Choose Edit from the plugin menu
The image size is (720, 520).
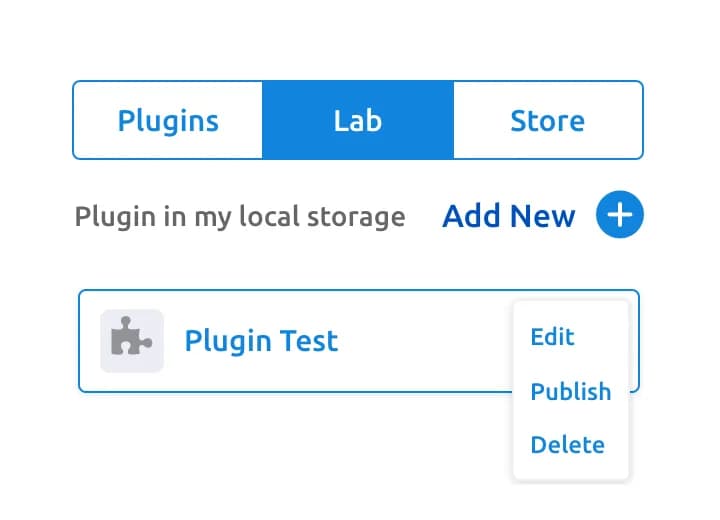tap(552, 337)
